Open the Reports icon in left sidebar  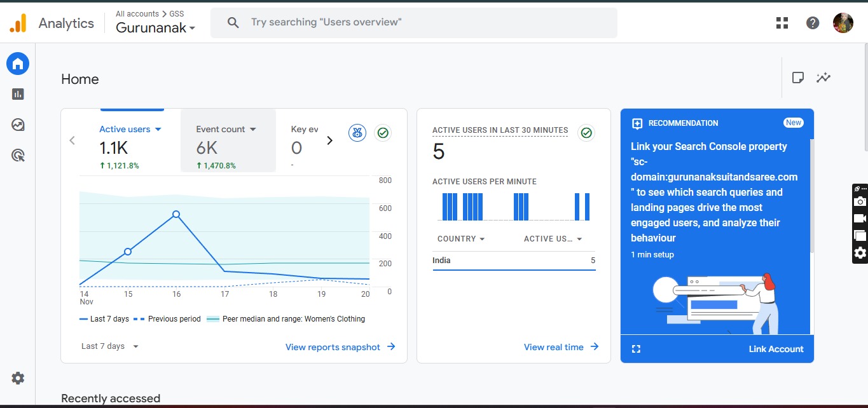pyautogui.click(x=18, y=94)
